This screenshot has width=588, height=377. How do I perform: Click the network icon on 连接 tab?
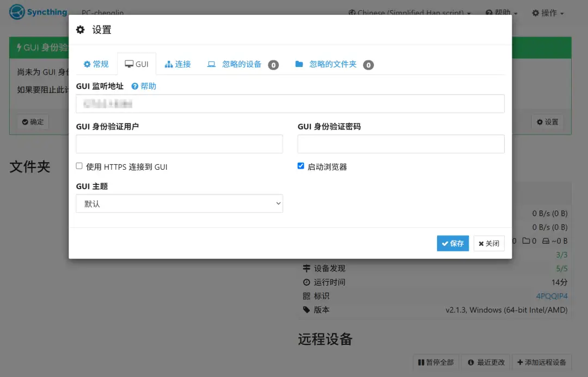click(169, 64)
